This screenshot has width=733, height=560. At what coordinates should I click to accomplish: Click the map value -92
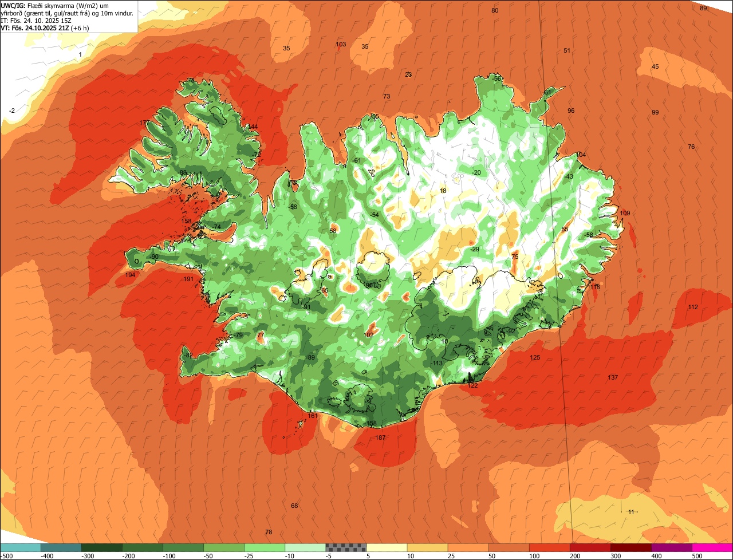click(511, 332)
